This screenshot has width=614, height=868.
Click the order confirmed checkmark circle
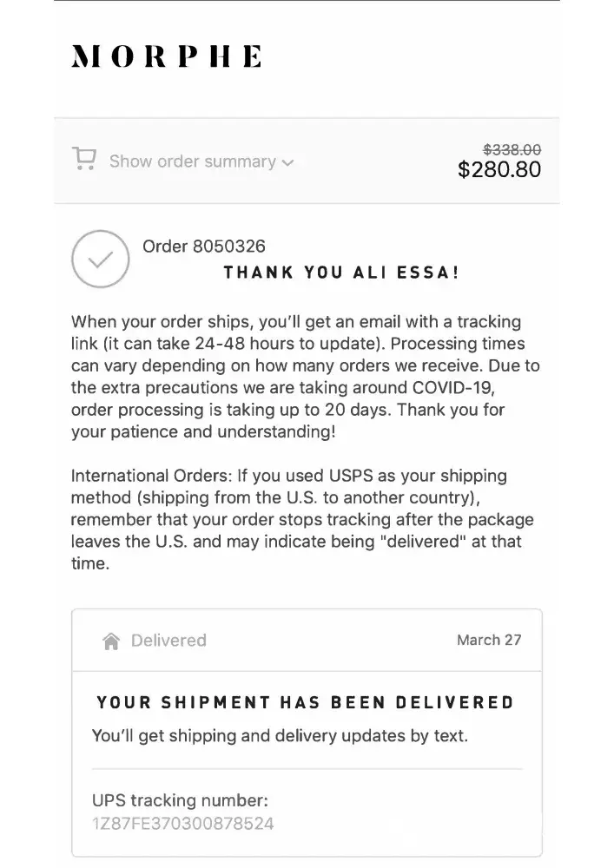[100, 259]
